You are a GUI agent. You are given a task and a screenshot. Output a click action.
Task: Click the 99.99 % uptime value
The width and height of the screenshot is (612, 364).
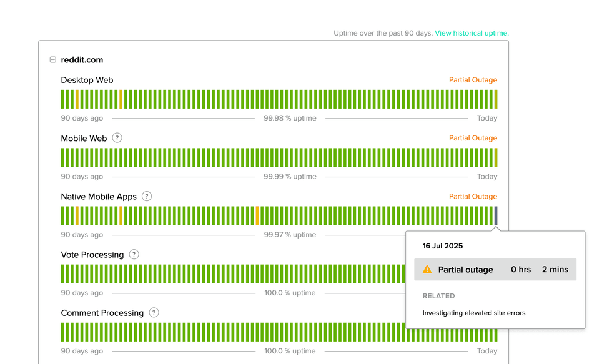tap(290, 176)
